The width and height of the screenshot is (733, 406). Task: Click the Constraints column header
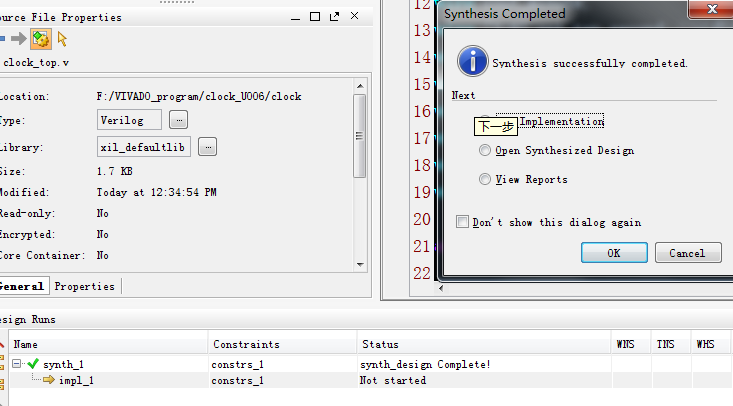pos(282,344)
